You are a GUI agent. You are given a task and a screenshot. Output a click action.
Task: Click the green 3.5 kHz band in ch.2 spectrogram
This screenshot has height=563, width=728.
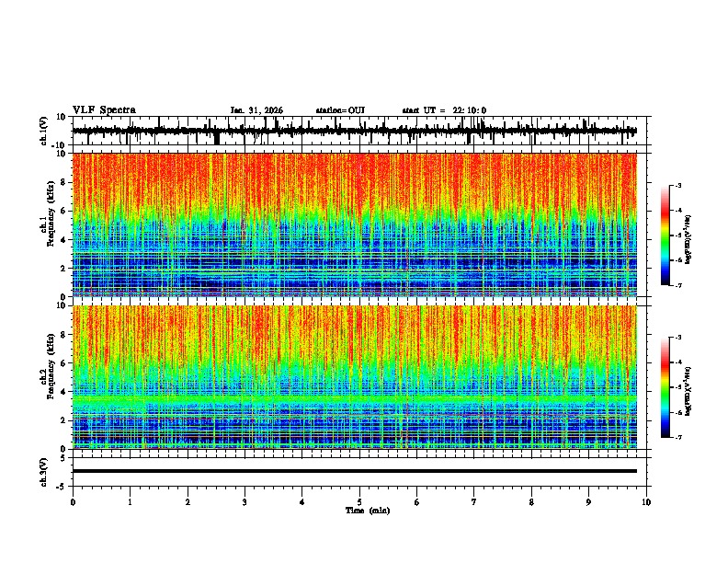354,398
